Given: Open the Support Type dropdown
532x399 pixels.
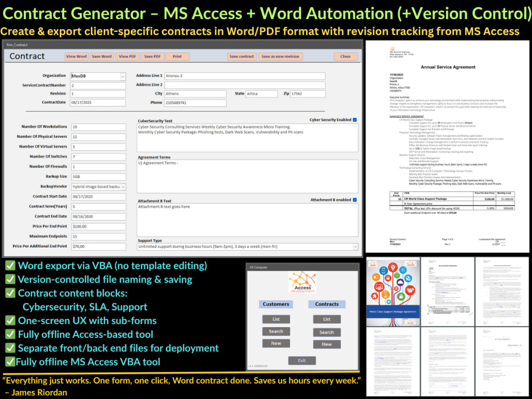Looking at the screenshot, I should (355, 247).
